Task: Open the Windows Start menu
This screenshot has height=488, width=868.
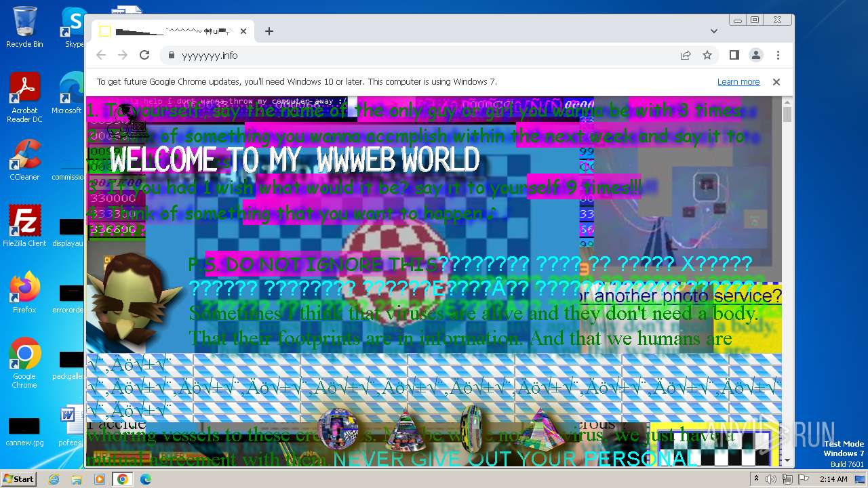Action: click(x=19, y=479)
